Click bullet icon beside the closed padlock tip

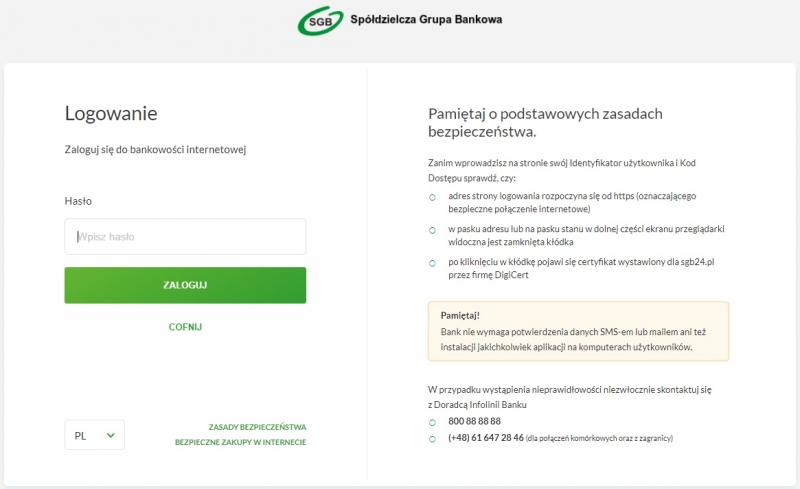pos(432,230)
